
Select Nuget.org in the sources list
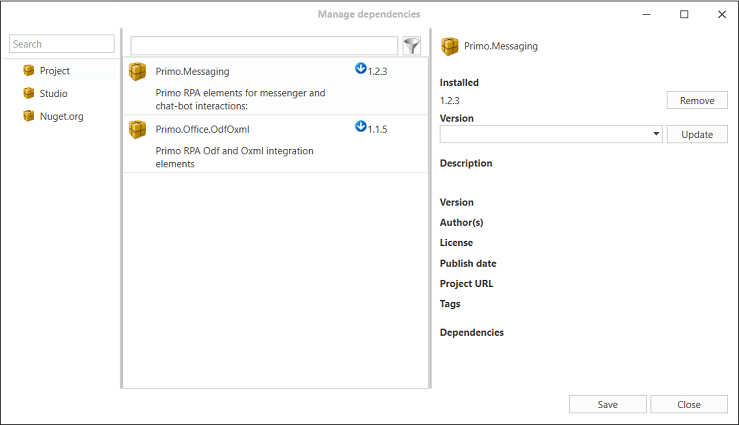click(60, 116)
